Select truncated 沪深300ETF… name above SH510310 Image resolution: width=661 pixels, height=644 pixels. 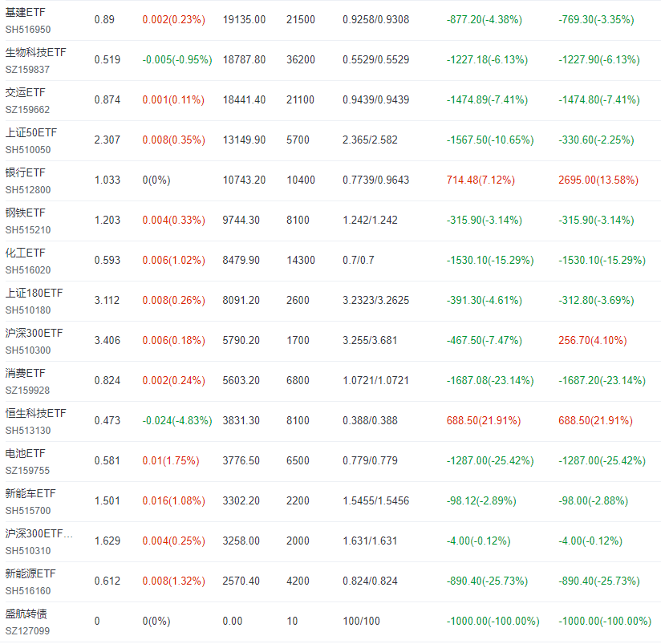39,533
